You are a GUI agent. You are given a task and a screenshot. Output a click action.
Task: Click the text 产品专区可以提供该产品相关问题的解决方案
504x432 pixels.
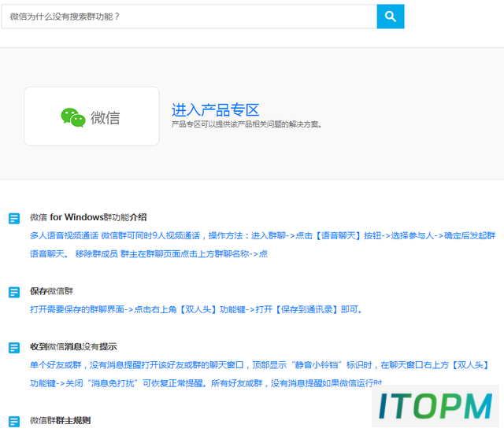click(246, 124)
